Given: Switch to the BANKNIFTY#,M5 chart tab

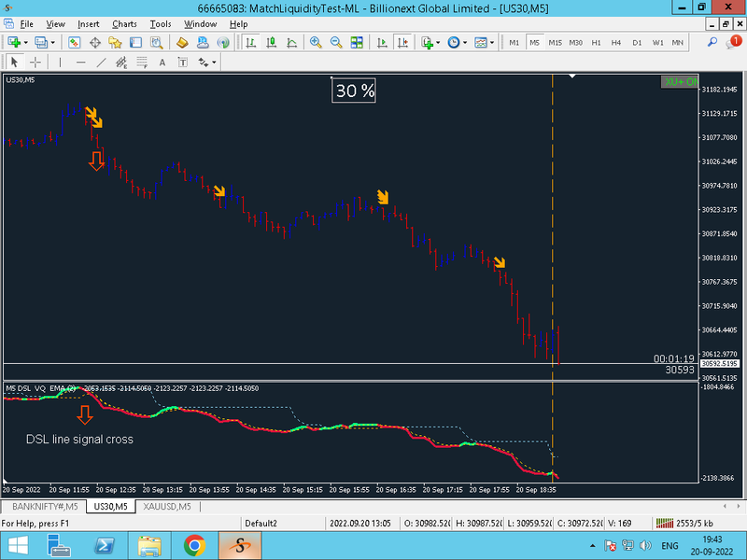Looking at the screenshot, I should tap(45, 506).
